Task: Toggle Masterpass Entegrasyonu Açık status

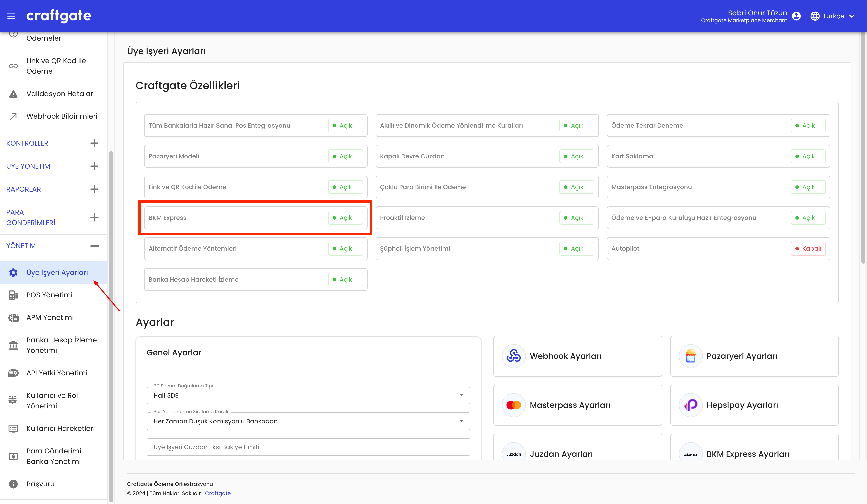Action: (808, 187)
